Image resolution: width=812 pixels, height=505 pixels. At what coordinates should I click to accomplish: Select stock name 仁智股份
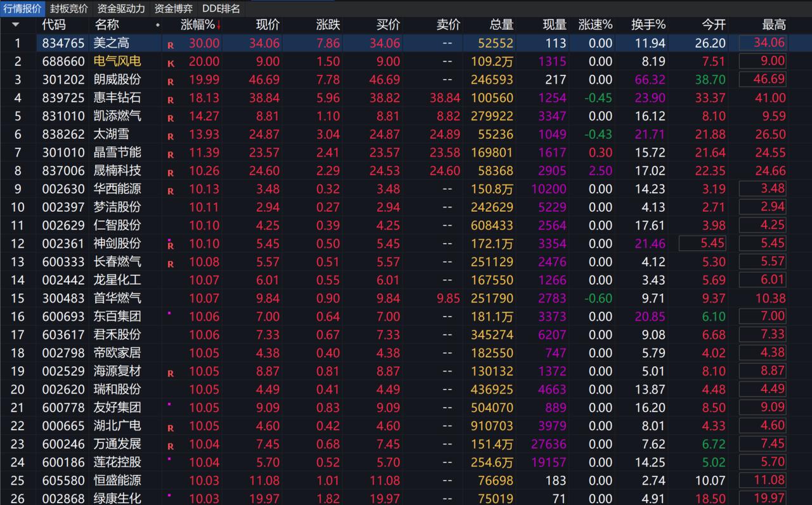[117, 225]
